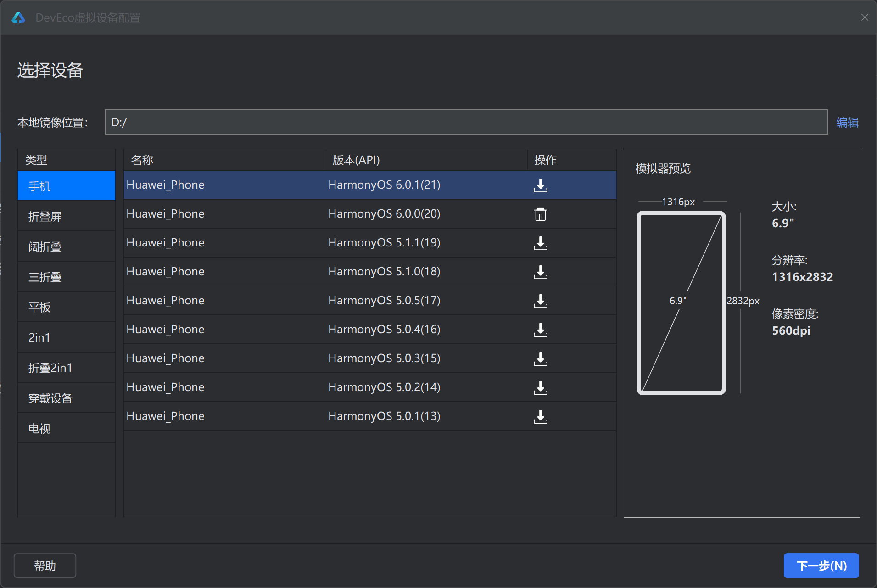877x588 pixels.
Task: Click the 6.9" size value under 大小
Action: [783, 223]
